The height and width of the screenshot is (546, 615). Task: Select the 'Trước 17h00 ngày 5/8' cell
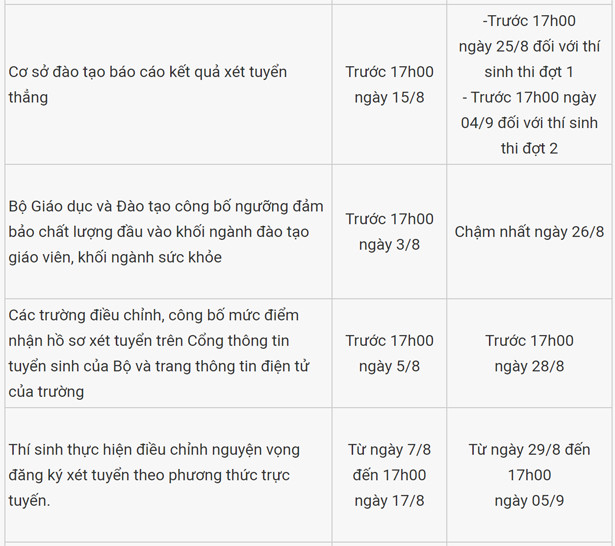389,353
